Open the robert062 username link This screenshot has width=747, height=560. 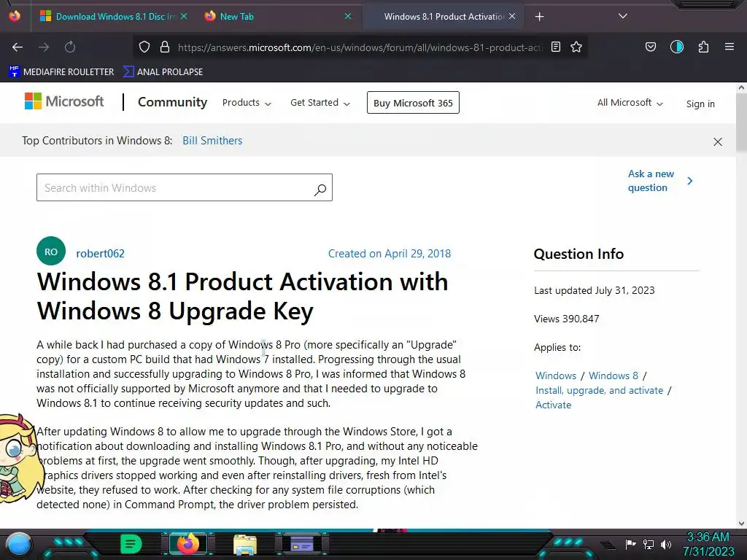pyautogui.click(x=100, y=254)
